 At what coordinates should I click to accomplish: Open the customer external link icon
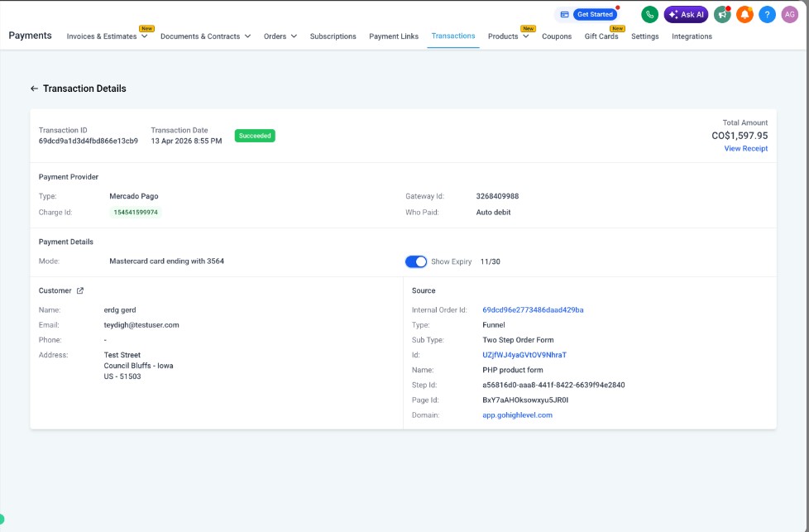(80, 290)
